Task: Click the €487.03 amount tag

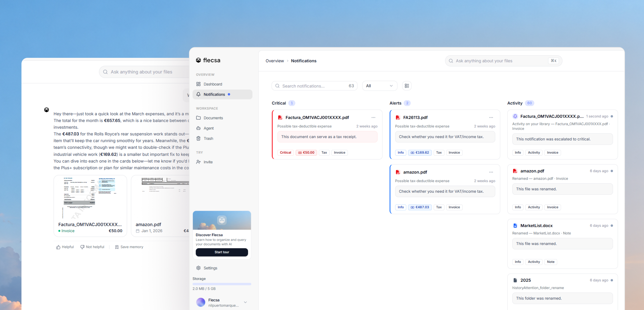Action: coord(420,207)
